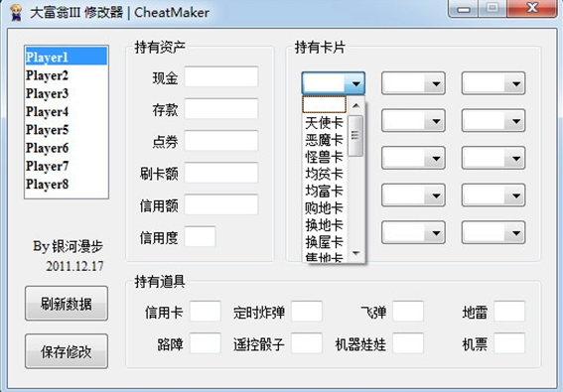Select Player5 in the player list
This screenshot has width=563, height=392.
[x=67, y=129]
